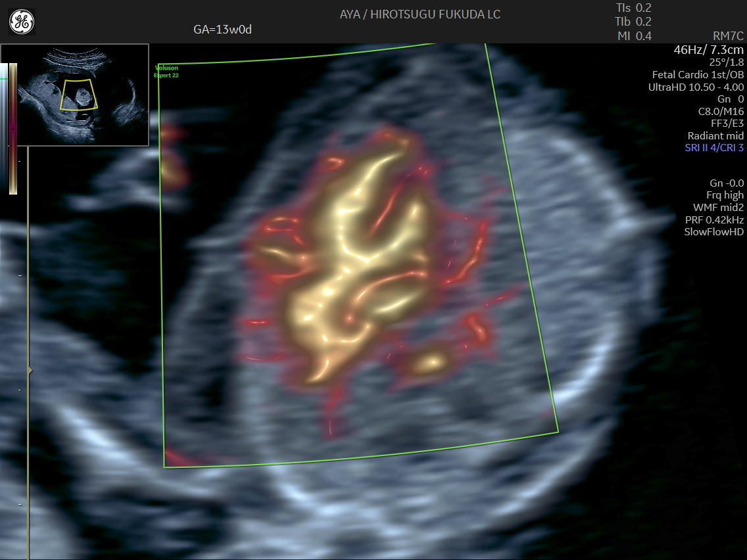Click the Frq high frequency parameter
Screen dimensions: 747x560
[x=724, y=195]
